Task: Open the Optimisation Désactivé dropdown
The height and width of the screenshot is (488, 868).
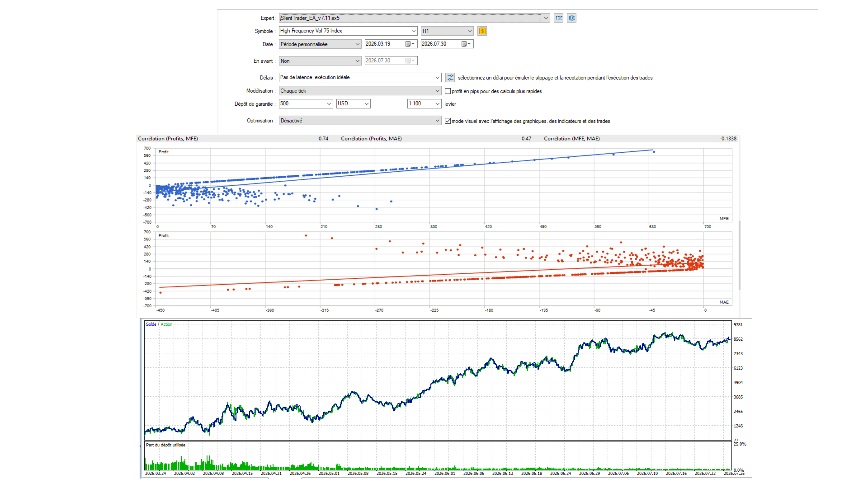Action: [x=360, y=121]
